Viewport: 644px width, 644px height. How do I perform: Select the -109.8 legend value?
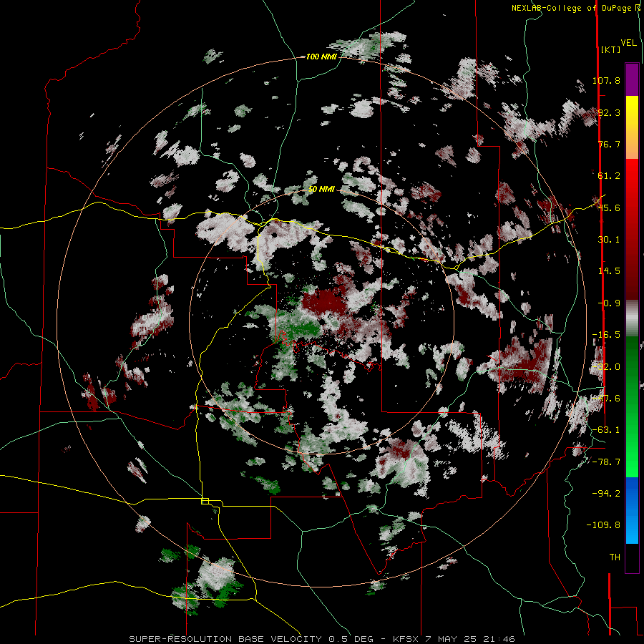[x=603, y=525]
